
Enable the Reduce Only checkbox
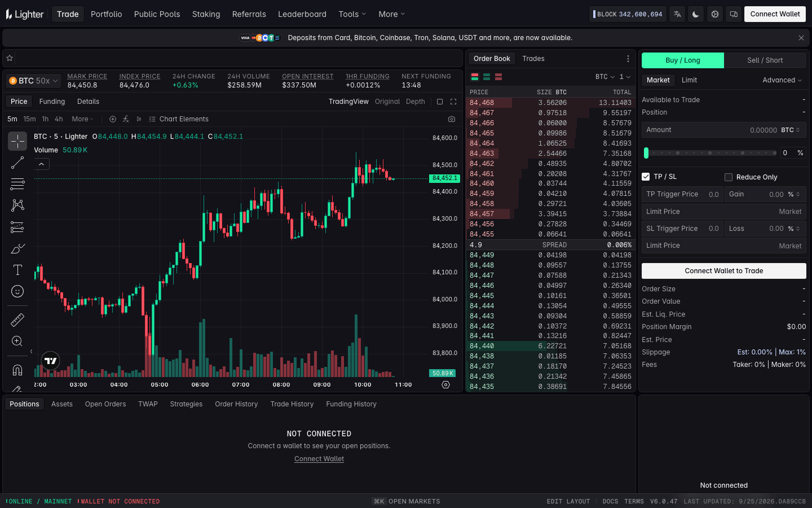[729, 177]
